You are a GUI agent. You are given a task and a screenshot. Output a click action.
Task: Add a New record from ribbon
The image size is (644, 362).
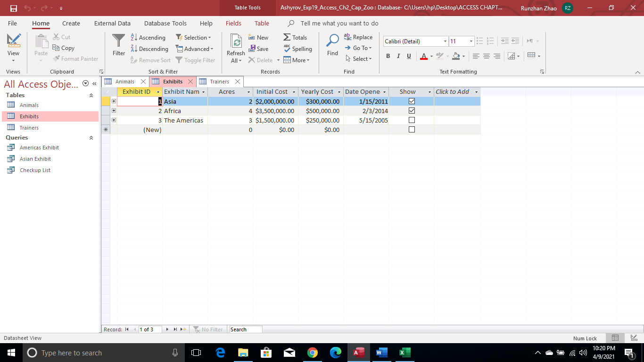(258, 37)
